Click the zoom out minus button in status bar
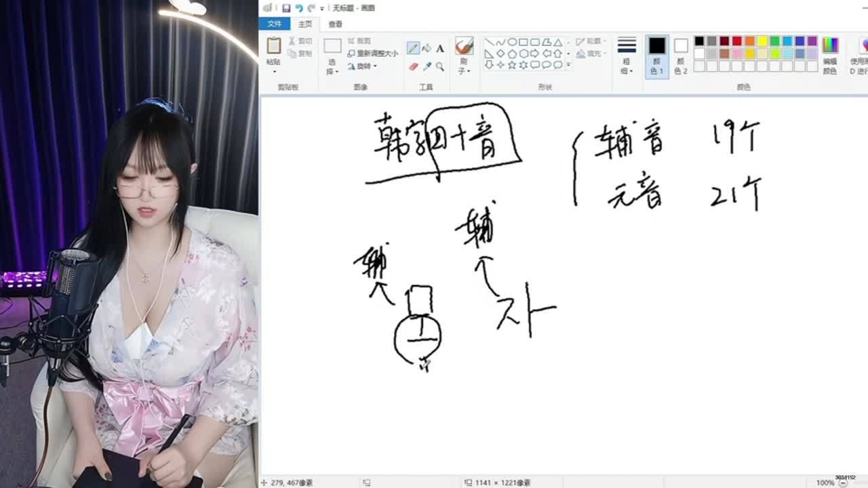This screenshot has width=868, height=488. (x=843, y=483)
